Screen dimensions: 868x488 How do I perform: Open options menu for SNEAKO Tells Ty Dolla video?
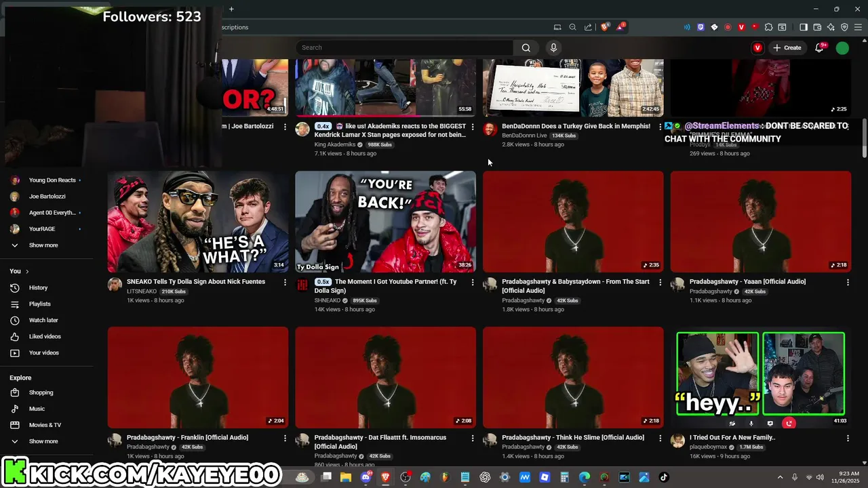285,282
